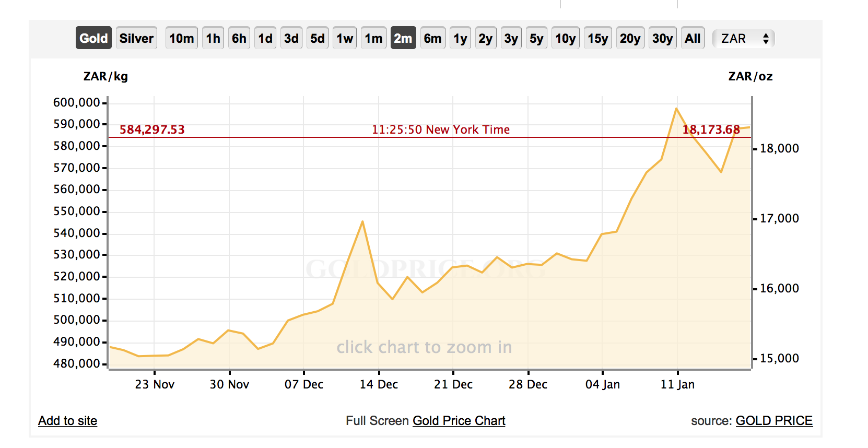This screenshot has height=448, width=868.
Task: Open the ZAR currency dropdown
Action: point(744,39)
